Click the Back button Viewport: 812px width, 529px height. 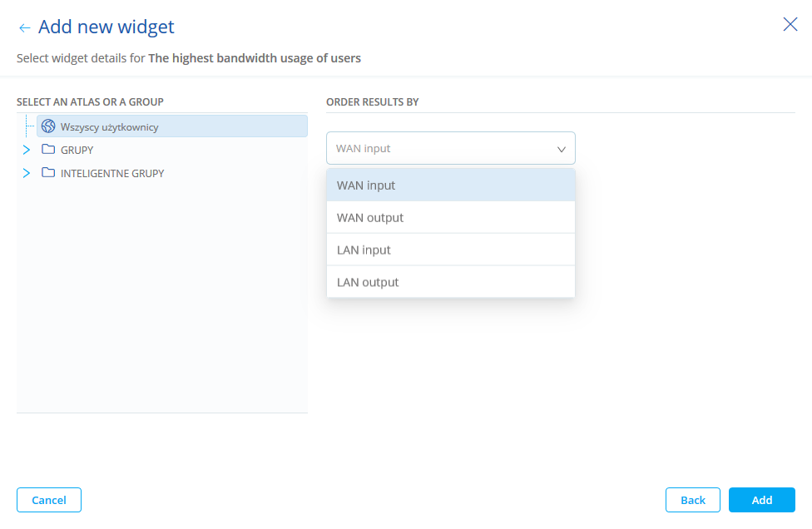(x=692, y=500)
